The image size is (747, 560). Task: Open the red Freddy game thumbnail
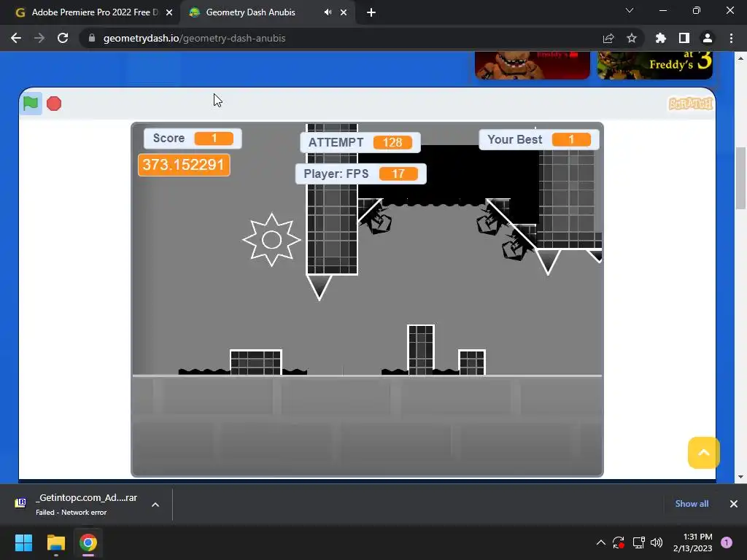point(532,65)
